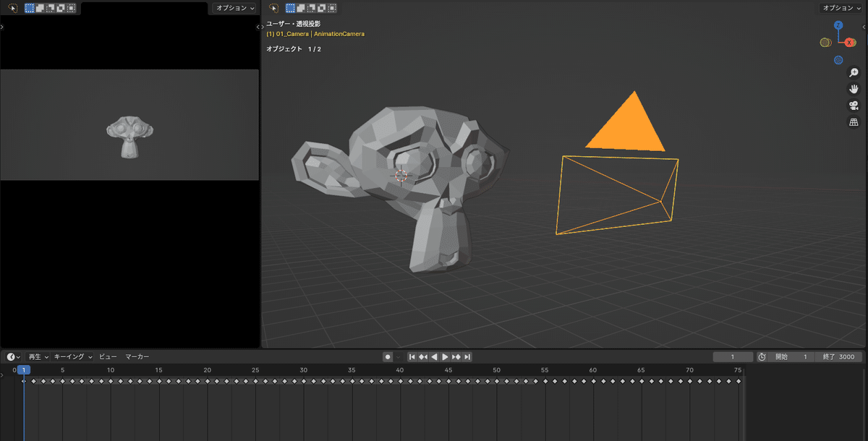Click the Move/pan hand icon in viewport
The height and width of the screenshot is (441, 868).
pyautogui.click(x=854, y=88)
